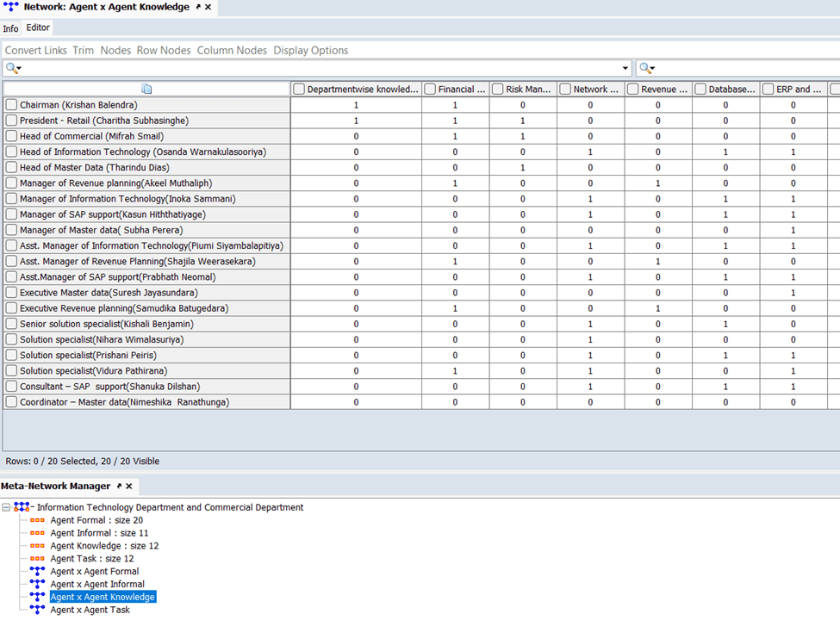This screenshot has height=620, width=840.
Task: Pin the Meta-Network Manager panel
Action: click(x=120, y=487)
